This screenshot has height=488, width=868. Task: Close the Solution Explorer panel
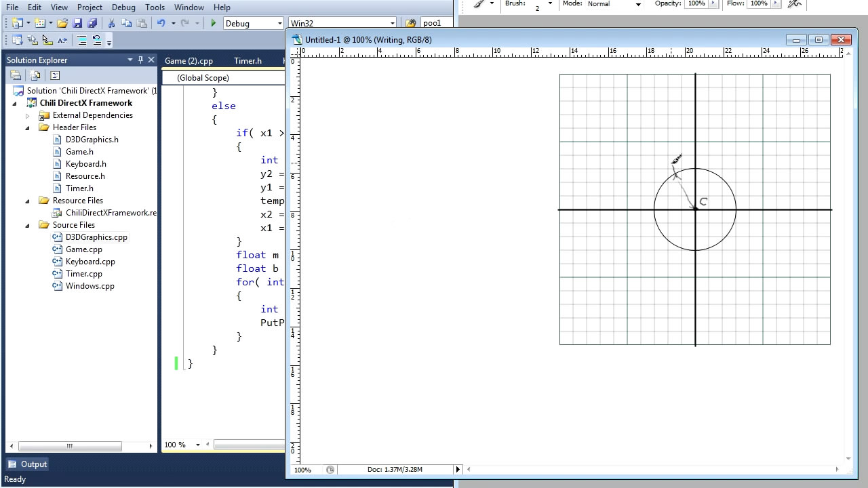click(x=151, y=60)
